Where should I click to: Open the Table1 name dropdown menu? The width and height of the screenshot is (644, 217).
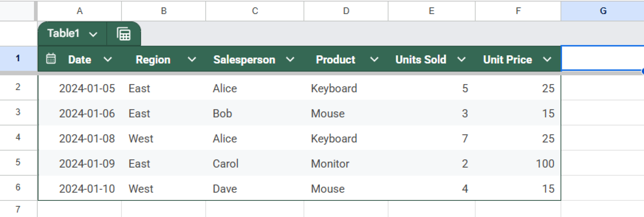click(x=93, y=34)
